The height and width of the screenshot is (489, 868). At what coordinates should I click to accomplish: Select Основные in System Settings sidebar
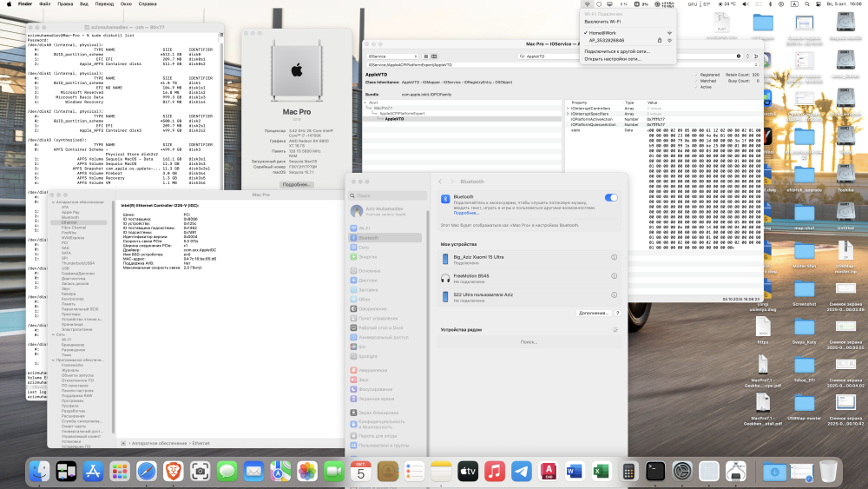pos(385,271)
